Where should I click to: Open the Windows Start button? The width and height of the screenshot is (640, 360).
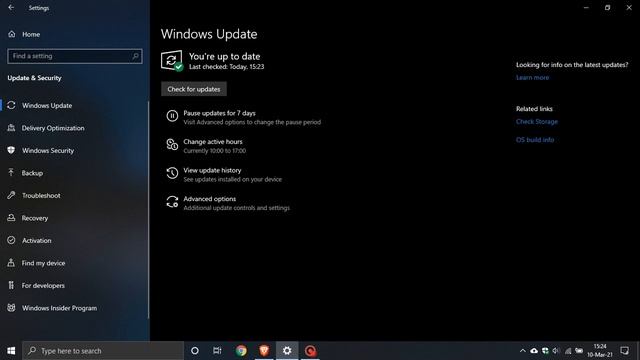(11, 351)
